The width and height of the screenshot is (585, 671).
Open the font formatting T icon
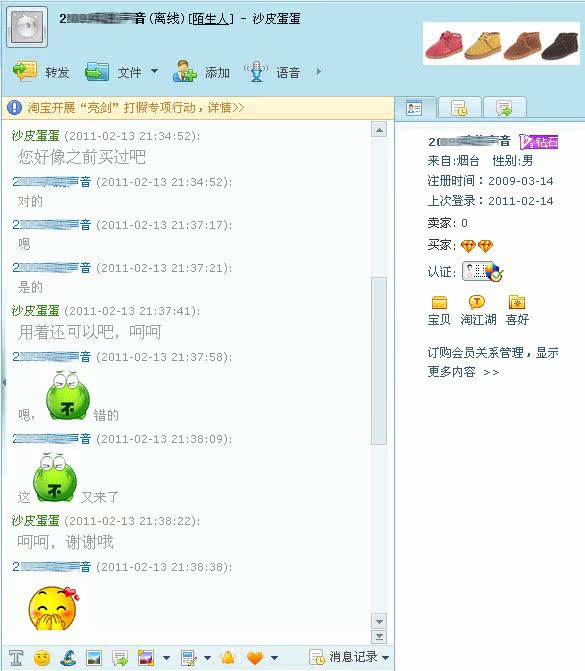point(16,658)
